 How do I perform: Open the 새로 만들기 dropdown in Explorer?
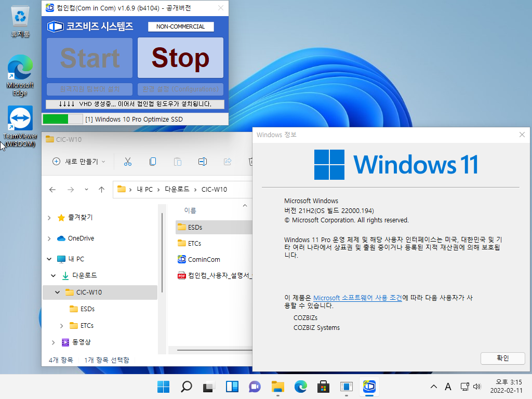[x=79, y=162]
